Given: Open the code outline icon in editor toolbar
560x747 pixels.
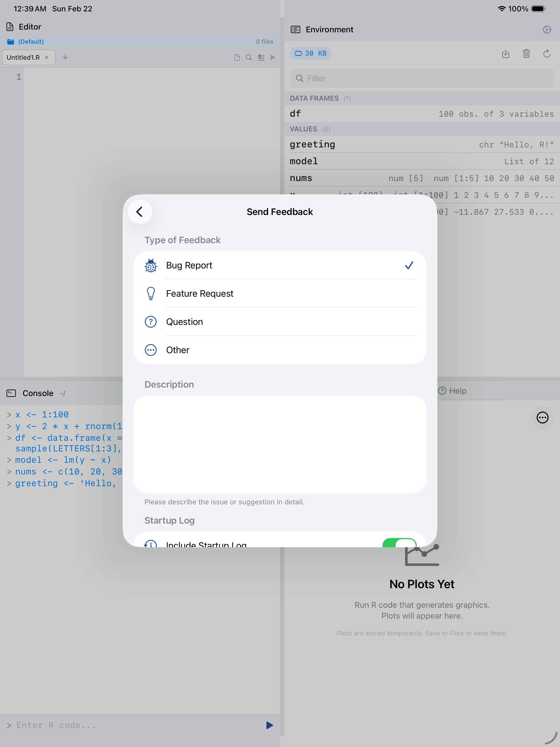Looking at the screenshot, I should (261, 58).
